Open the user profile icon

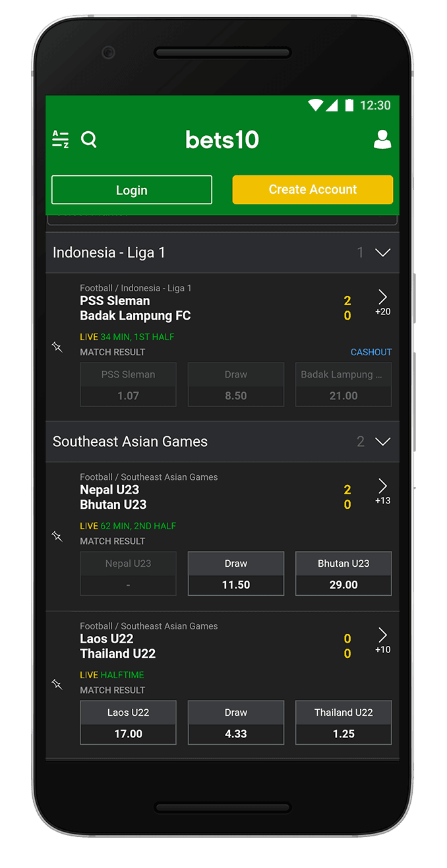click(382, 139)
